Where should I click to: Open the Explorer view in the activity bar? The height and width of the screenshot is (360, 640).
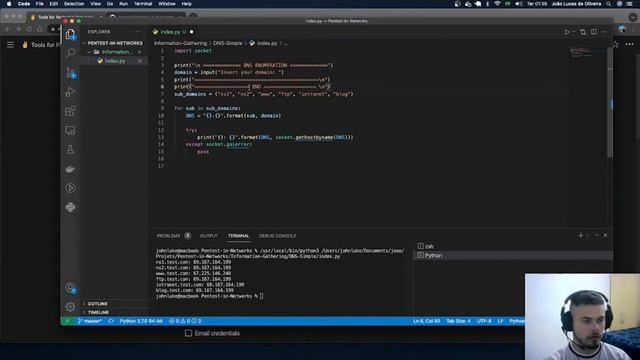point(70,34)
